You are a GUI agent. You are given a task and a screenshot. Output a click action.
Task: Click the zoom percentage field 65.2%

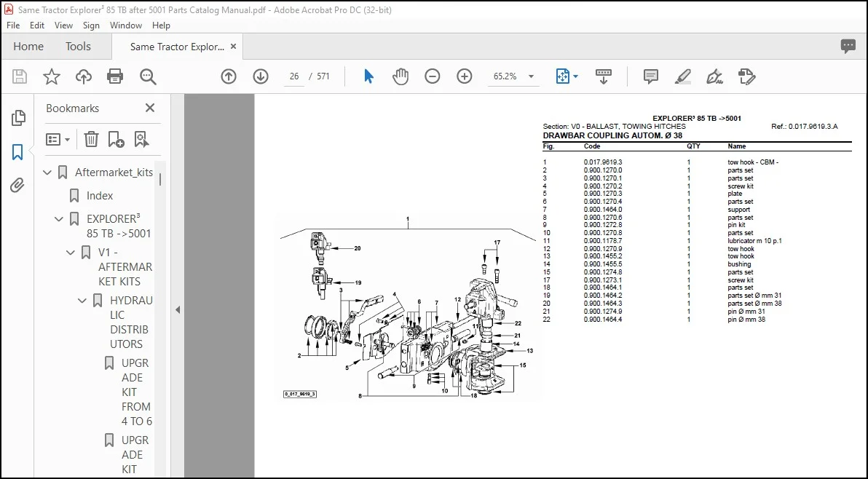[x=505, y=76]
